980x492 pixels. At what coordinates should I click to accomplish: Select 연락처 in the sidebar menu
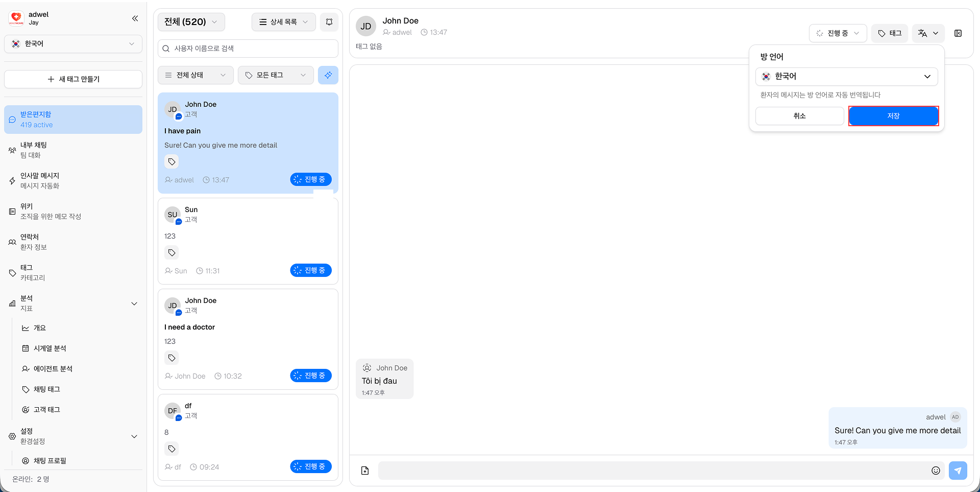[x=28, y=241]
